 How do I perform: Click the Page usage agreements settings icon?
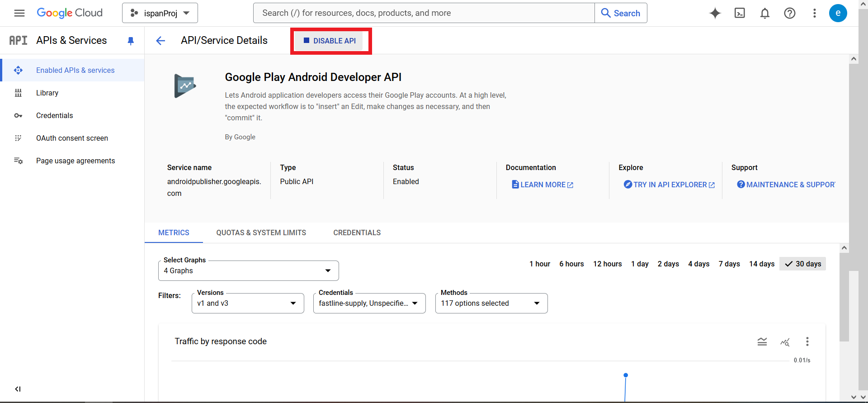pyautogui.click(x=18, y=161)
